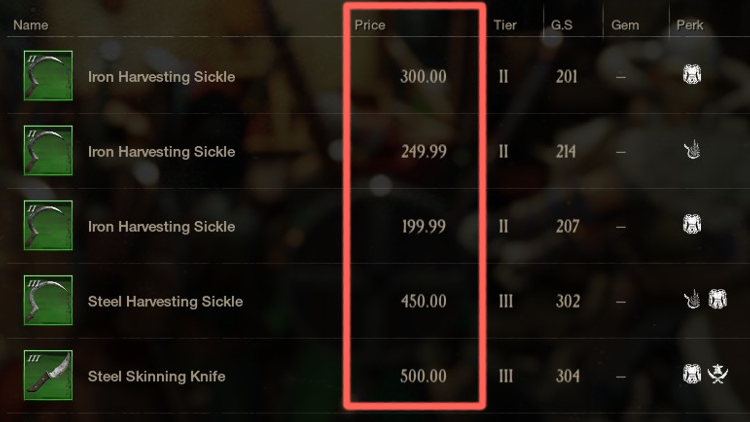
Task: Click the Gem column header
Action: pos(625,25)
